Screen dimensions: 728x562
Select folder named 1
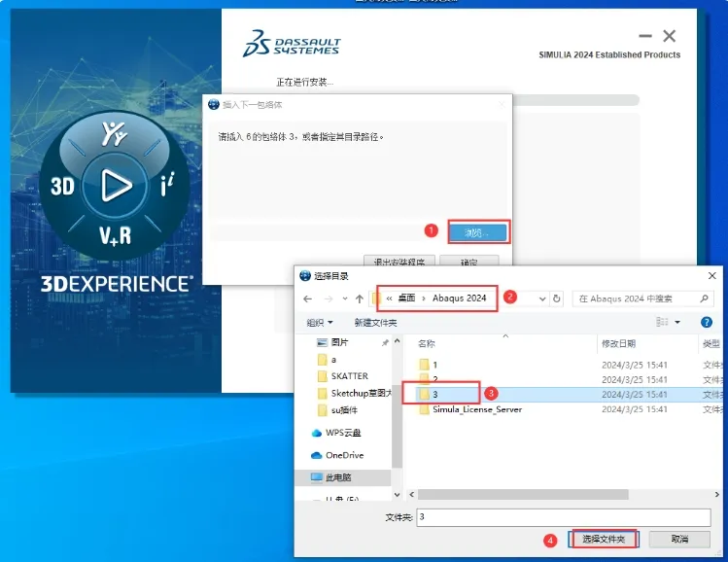pos(435,365)
